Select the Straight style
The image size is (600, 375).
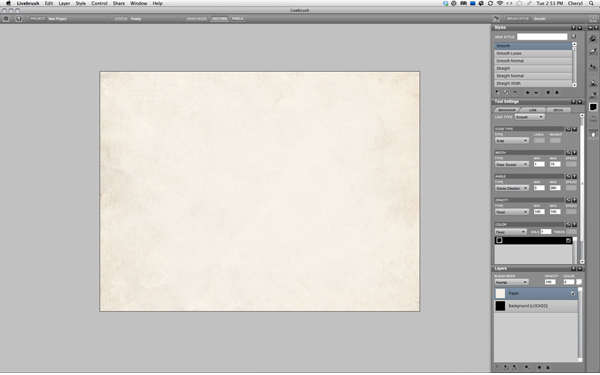(x=533, y=68)
